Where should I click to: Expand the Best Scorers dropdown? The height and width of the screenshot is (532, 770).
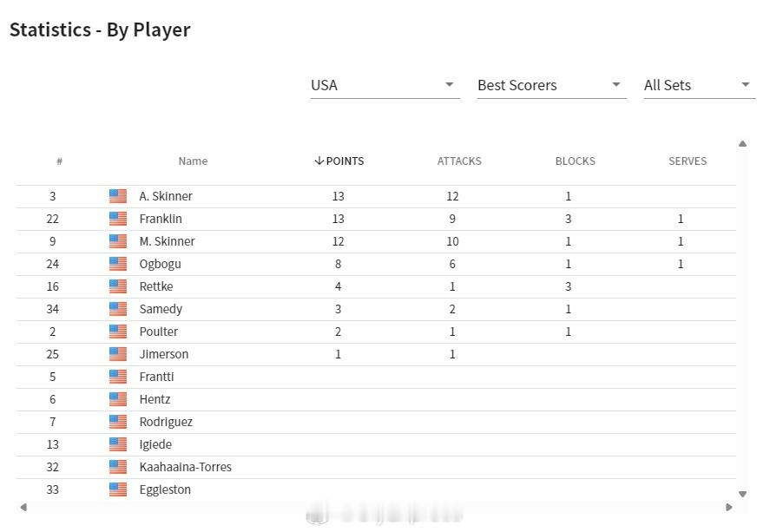pyautogui.click(x=551, y=85)
